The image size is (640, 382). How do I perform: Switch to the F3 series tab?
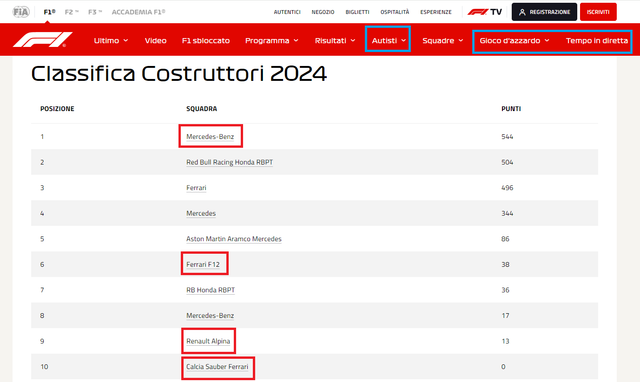pos(95,12)
